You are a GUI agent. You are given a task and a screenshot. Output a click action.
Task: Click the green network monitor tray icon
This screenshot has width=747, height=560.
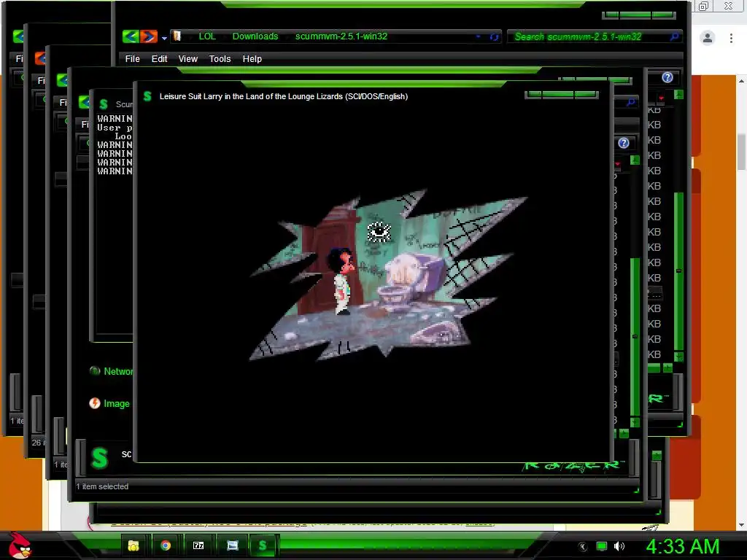tap(602, 546)
